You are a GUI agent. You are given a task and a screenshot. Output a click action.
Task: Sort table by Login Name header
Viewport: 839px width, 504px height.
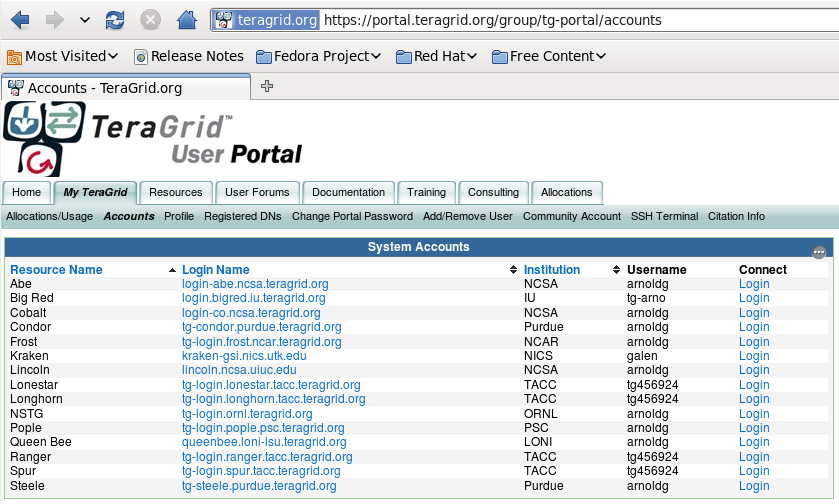[216, 270]
